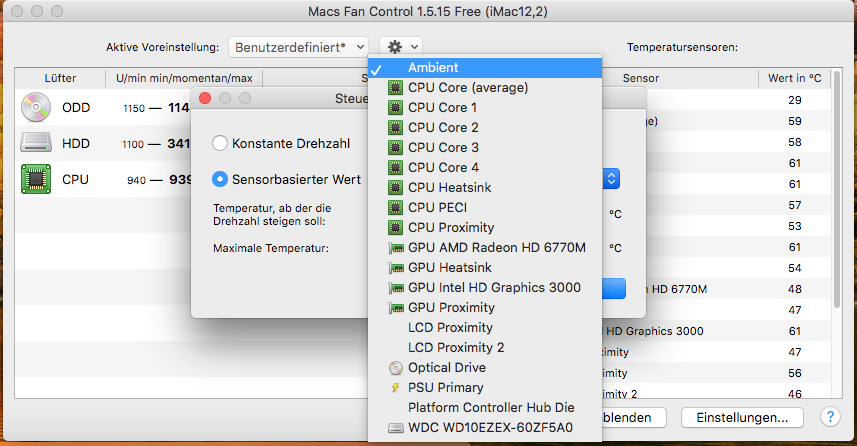
Task: Click CPU PECI chip icon
Action: [395, 208]
